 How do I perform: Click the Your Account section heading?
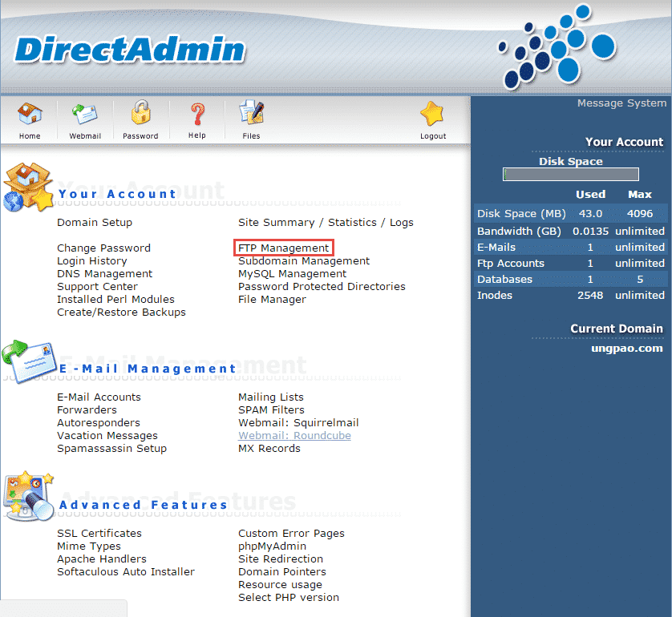(x=117, y=194)
